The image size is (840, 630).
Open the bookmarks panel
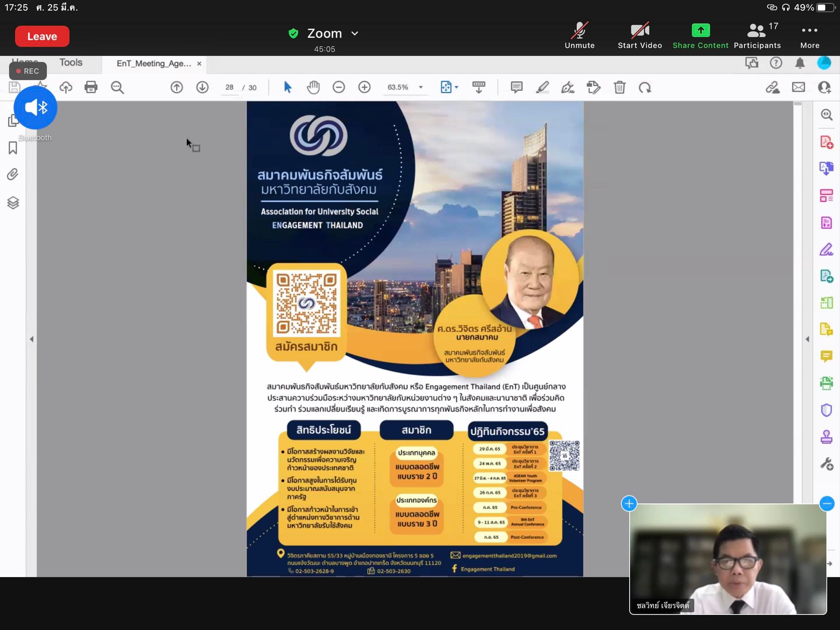pyautogui.click(x=13, y=148)
